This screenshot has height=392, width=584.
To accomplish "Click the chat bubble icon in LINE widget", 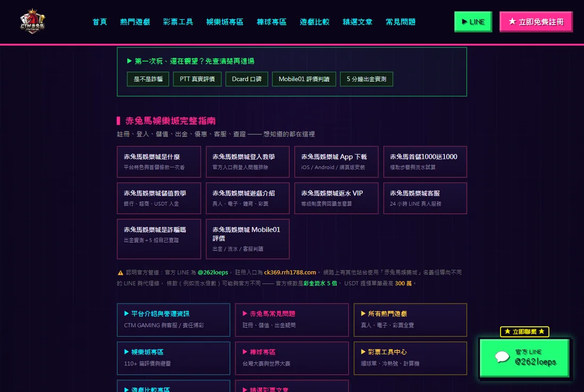I will click(x=502, y=358).
